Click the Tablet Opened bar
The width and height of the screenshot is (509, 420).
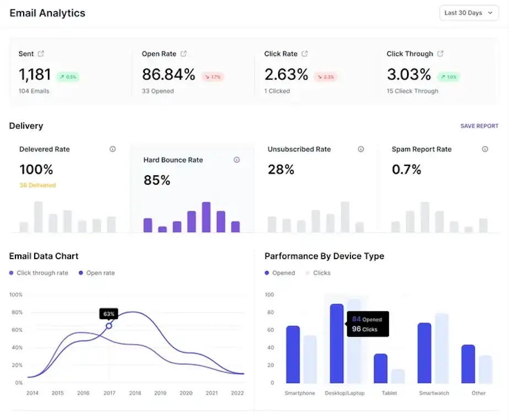click(381, 368)
